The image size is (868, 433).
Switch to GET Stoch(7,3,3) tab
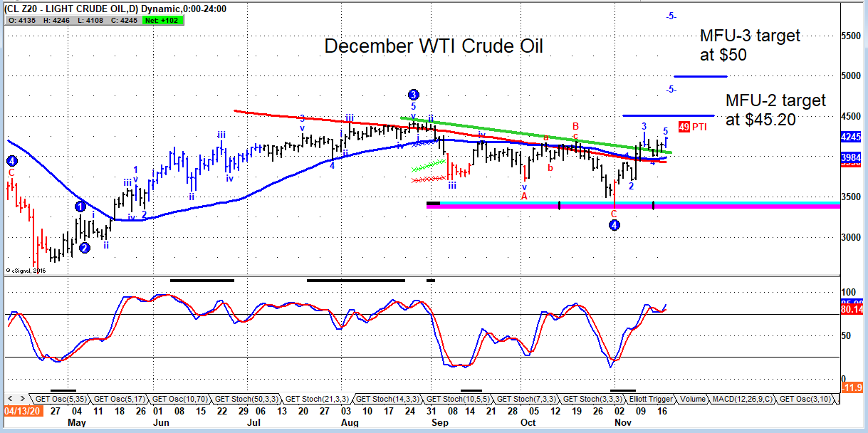click(x=526, y=399)
